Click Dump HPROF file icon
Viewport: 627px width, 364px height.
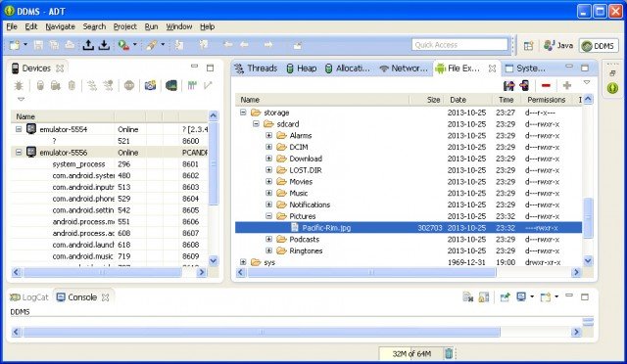tap(56, 85)
